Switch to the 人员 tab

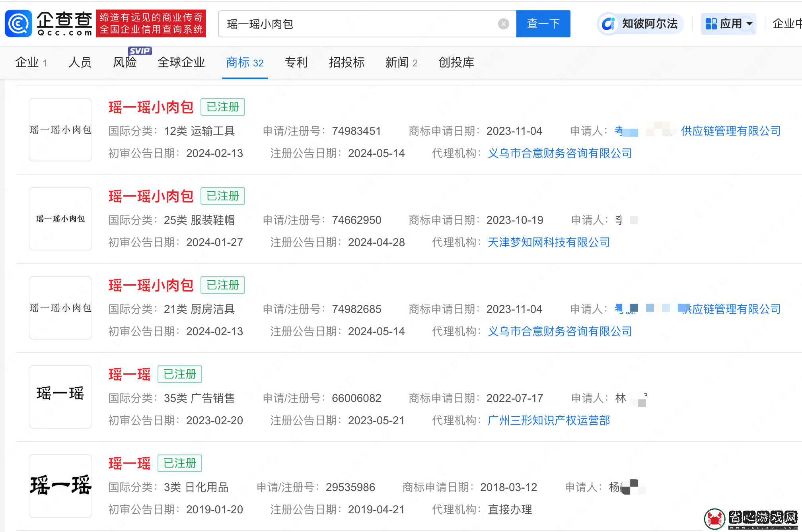click(x=80, y=62)
